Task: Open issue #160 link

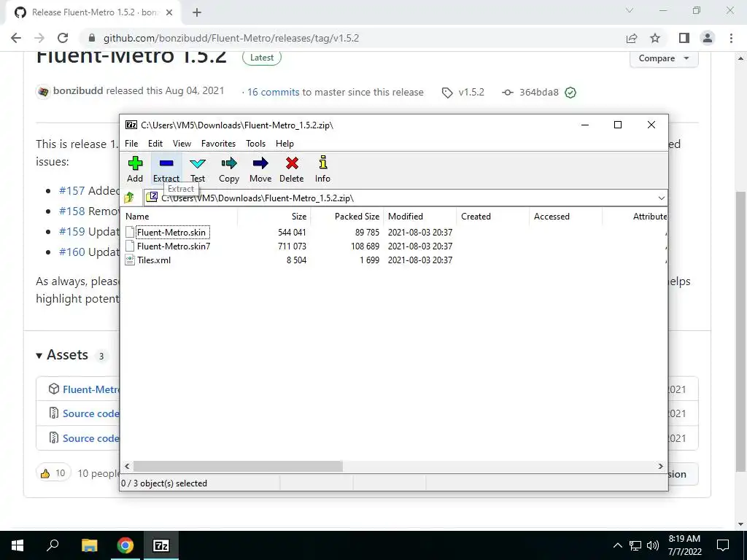Action: tap(71, 252)
